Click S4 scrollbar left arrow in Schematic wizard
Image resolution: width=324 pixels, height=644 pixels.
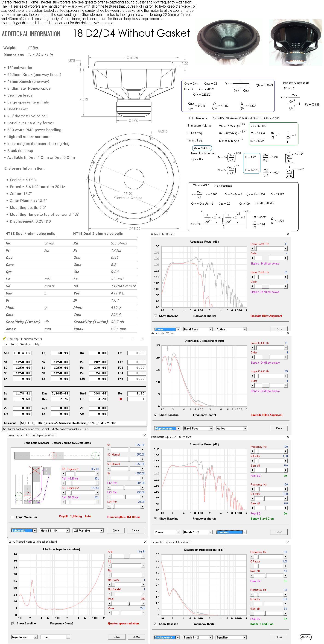tap(109, 478)
